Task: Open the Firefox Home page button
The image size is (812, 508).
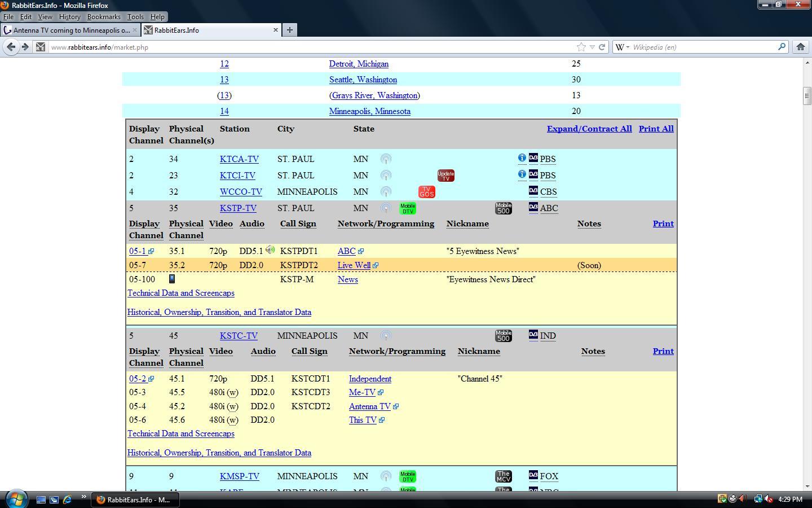Action: (x=800, y=47)
